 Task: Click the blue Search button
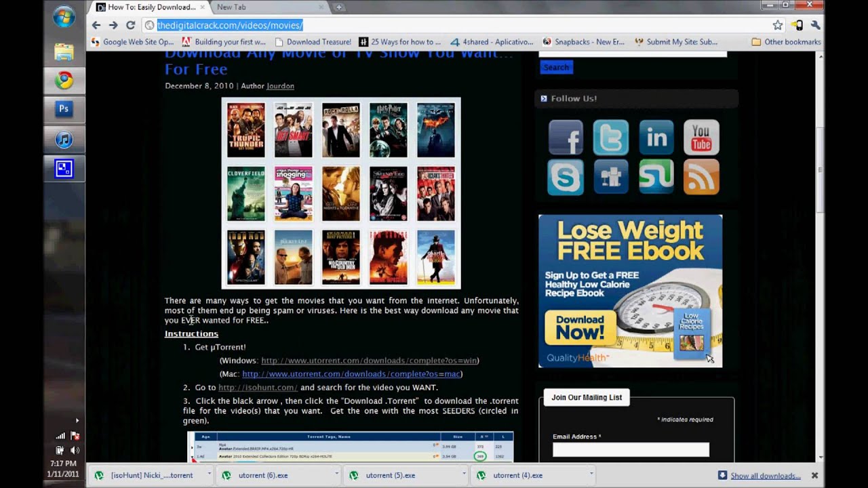(x=556, y=67)
